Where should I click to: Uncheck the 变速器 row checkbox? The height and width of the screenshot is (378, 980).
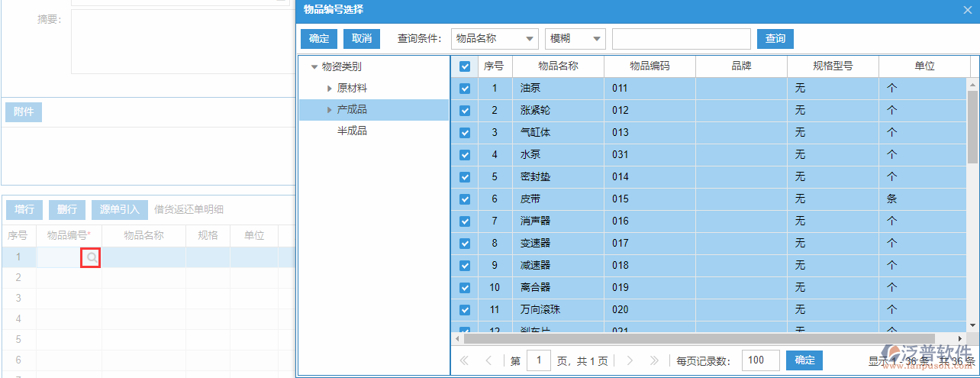pyautogui.click(x=465, y=244)
